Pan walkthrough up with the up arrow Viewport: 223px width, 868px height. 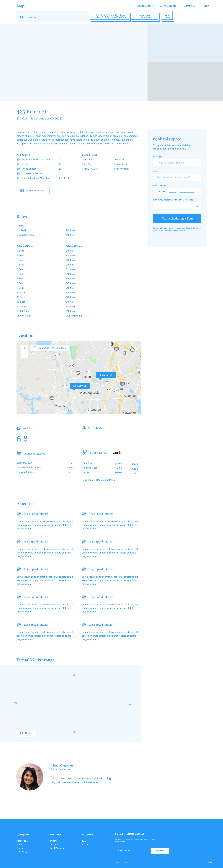[74, 675]
